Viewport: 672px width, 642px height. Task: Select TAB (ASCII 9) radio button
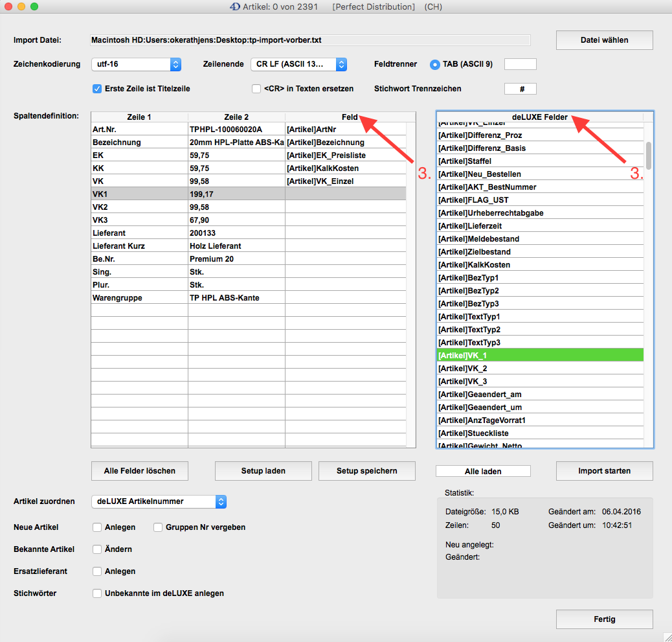tap(435, 64)
